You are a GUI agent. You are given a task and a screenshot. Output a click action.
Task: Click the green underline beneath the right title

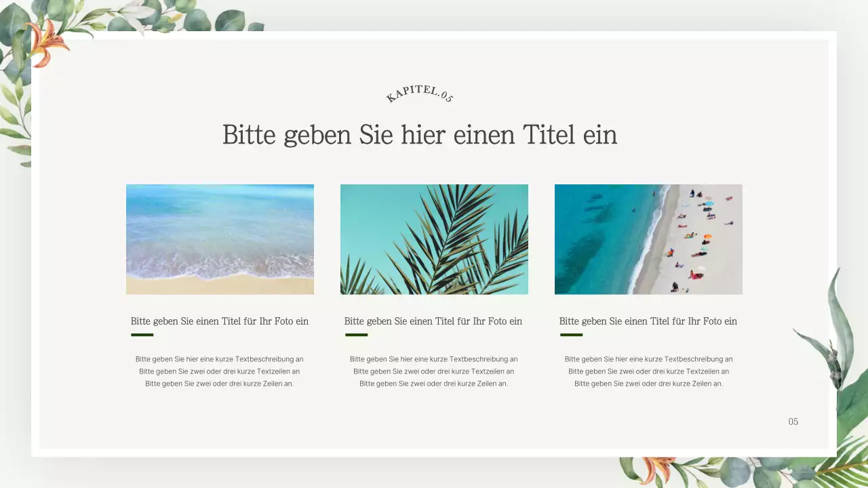[x=570, y=334]
